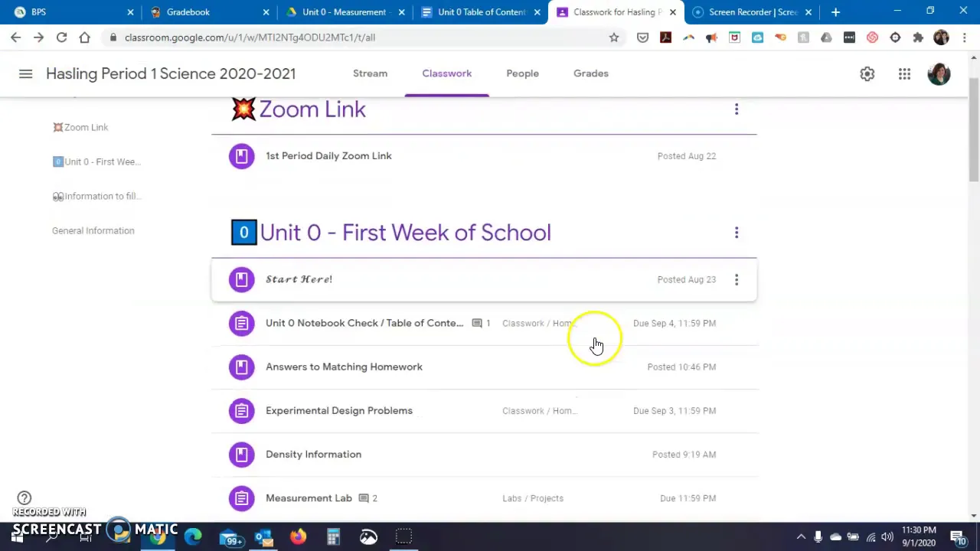This screenshot has height=551, width=980.
Task: Open the Google account avatar in Classroom header
Action: [x=939, y=73]
